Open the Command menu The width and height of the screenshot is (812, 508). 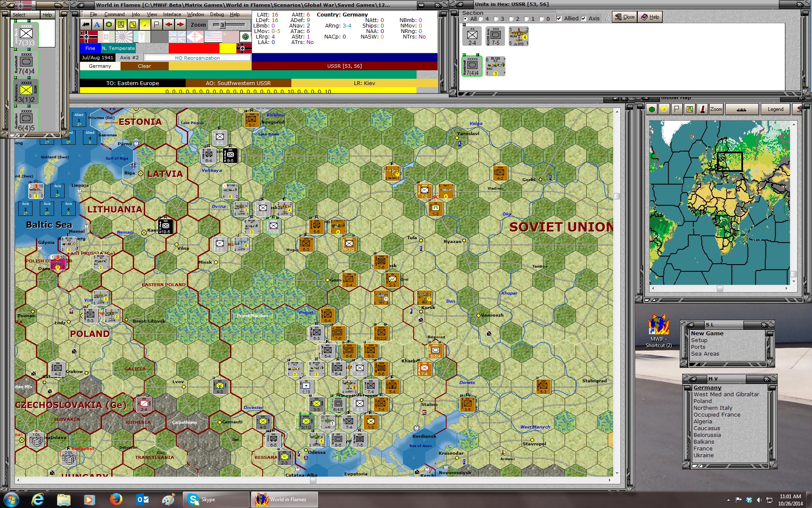tap(115, 14)
